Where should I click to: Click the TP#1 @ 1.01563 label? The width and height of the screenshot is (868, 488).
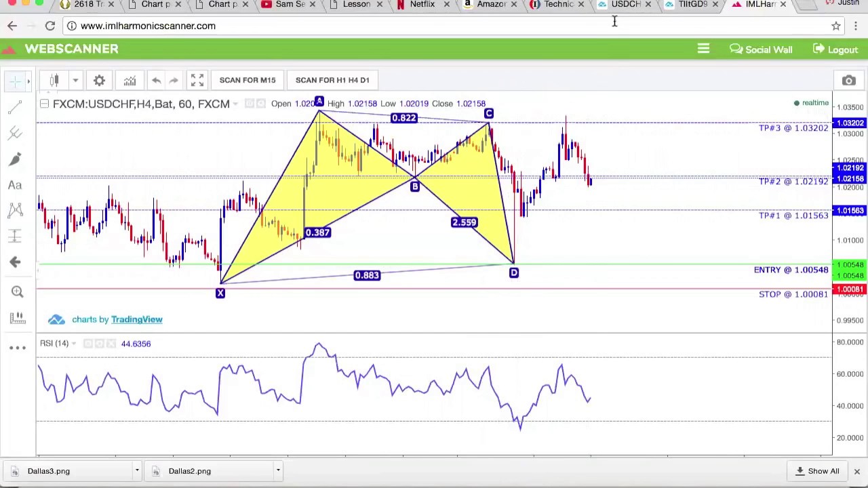point(793,216)
